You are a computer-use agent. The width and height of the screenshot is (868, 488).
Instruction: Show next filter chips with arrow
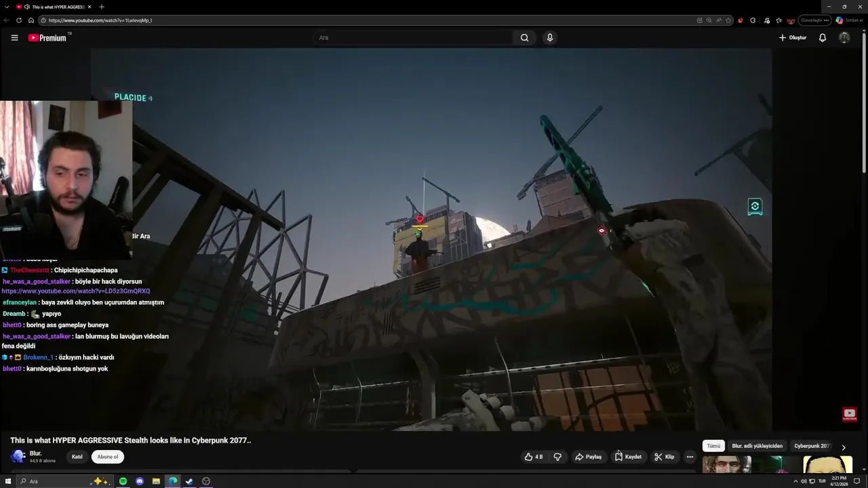coord(844,447)
